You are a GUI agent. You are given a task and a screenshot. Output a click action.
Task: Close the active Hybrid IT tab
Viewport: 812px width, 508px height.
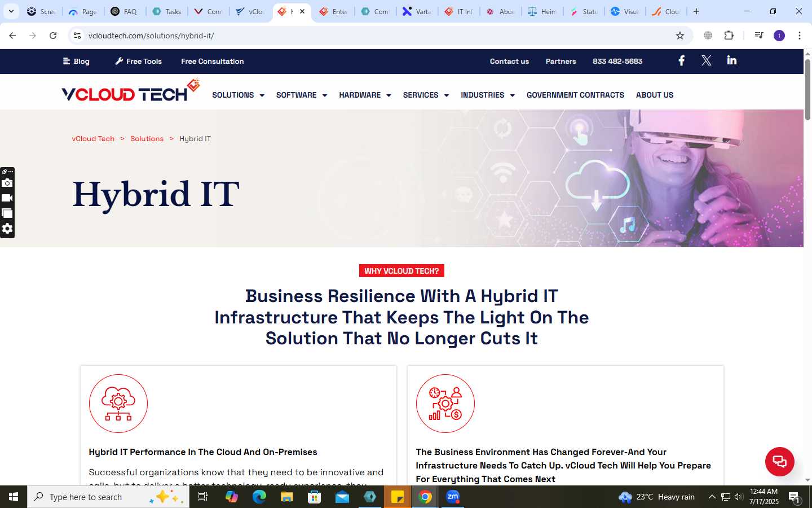tap(302, 11)
